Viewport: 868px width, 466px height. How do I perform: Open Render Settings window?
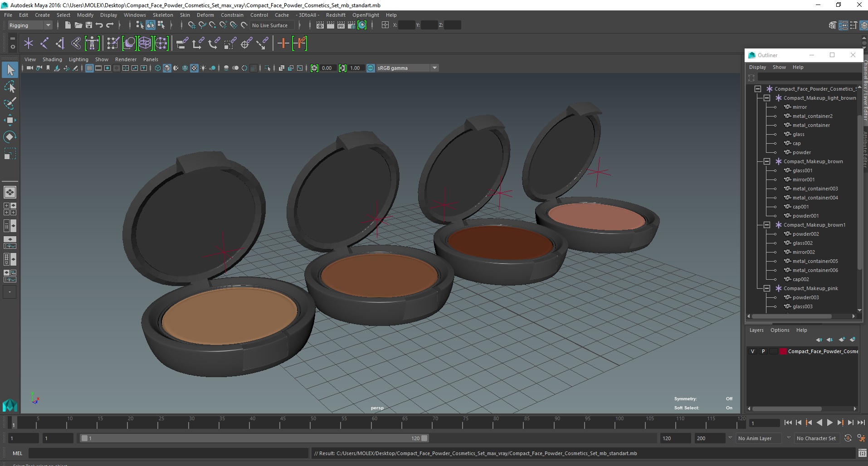coord(351,25)
